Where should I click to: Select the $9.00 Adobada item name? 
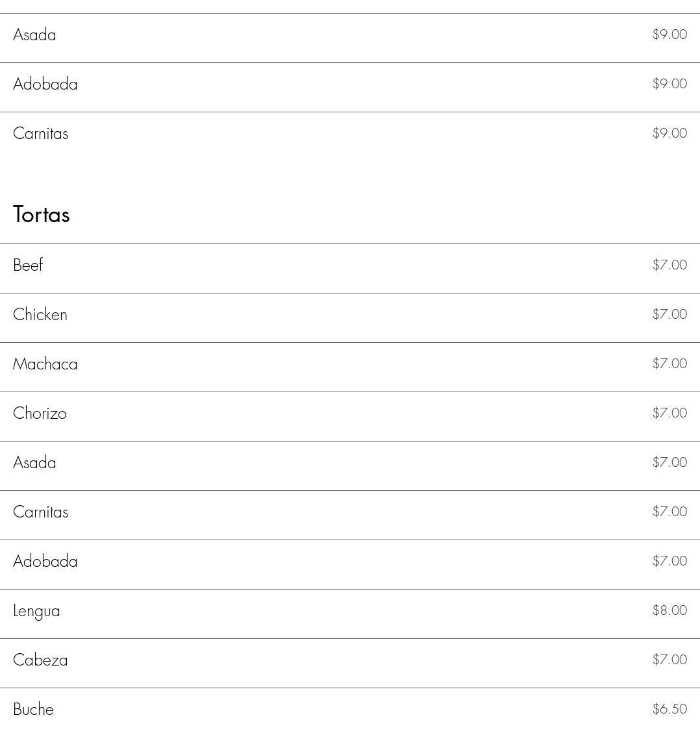(45, 84)
